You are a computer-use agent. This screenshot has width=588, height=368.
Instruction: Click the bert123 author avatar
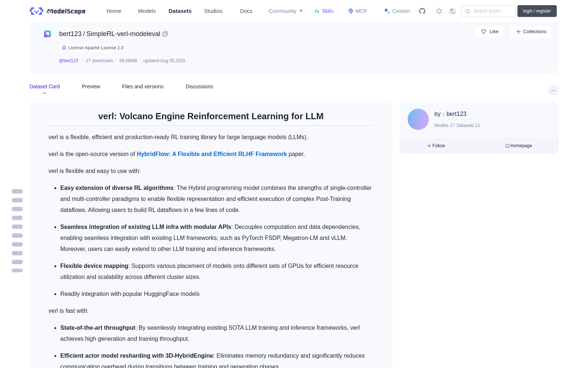[418, 119]
